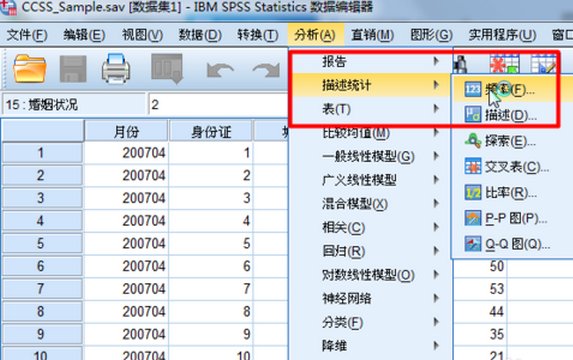This screenshot has width=573, height=360.
Task: Expand the 对数线性模型(O) submenu
Action: 371,275
